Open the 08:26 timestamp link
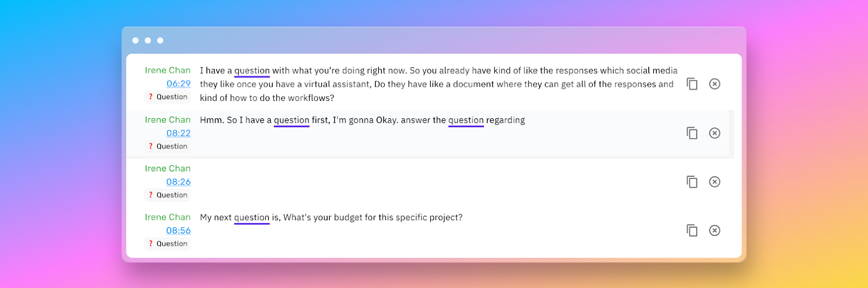Viewport: 868px width, 288px height. (178, 182)
